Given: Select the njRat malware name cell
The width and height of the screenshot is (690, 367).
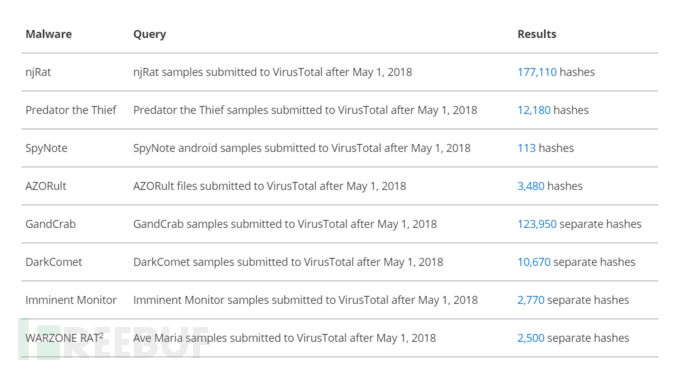Looking at the screenshot, I should [x=38, y=72].
